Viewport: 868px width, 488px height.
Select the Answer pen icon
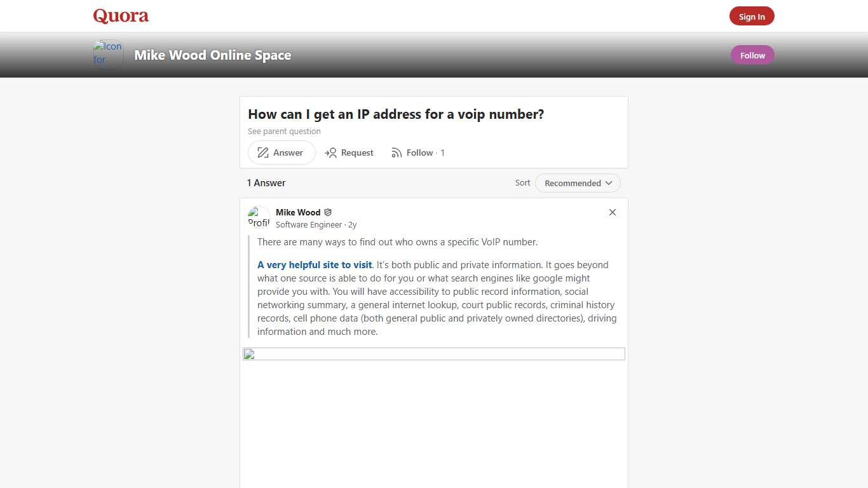[x=262, y=152]
